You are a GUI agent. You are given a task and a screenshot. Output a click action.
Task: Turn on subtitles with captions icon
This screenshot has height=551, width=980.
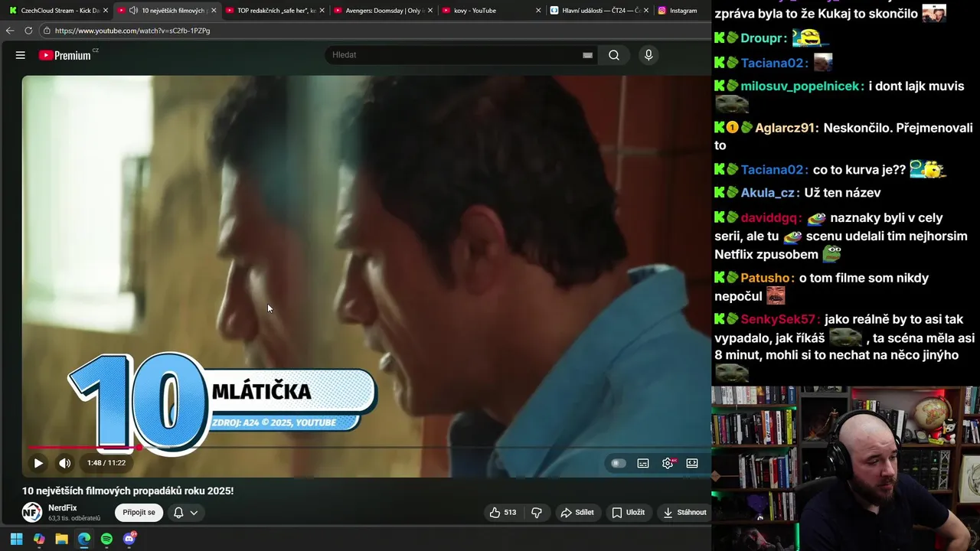point(643,463)
